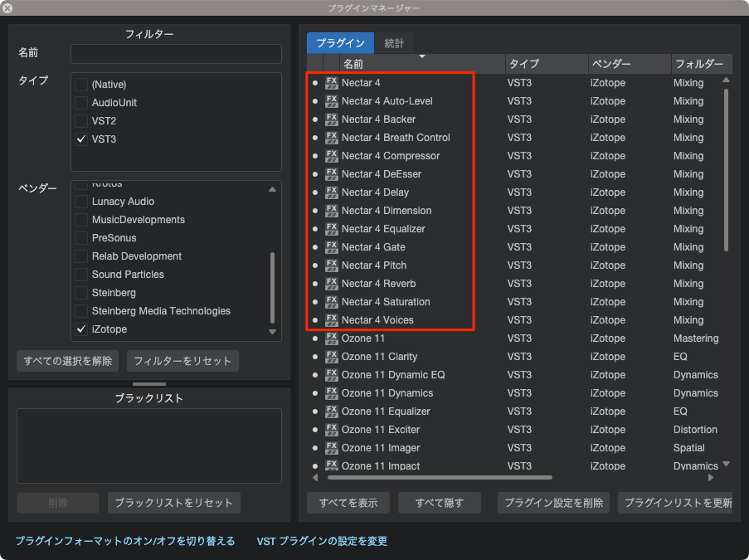749x560 pixels.
Task: Click vendor list scroll-down arrow
Action: pos(272,332)
